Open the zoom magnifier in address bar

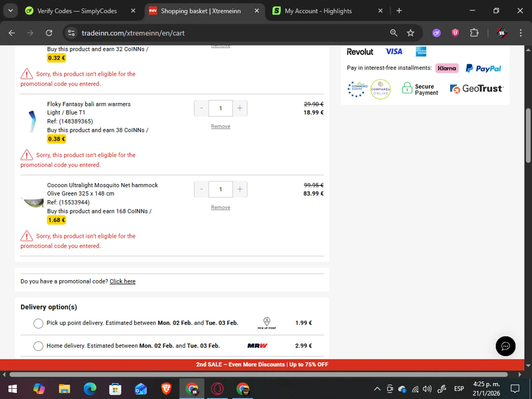394,33
